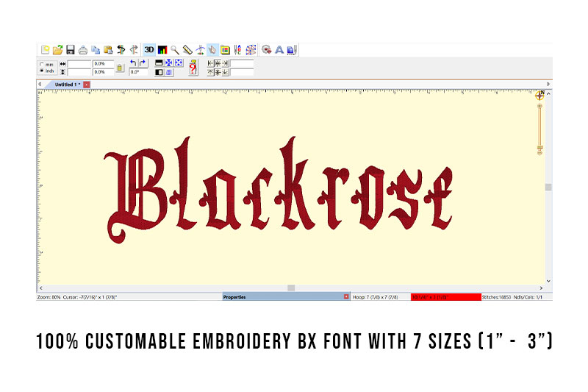The width and height of the screenshot is (588, 392).
Task: Click the Zoom: 80% status text
Action: coord(49,297)
